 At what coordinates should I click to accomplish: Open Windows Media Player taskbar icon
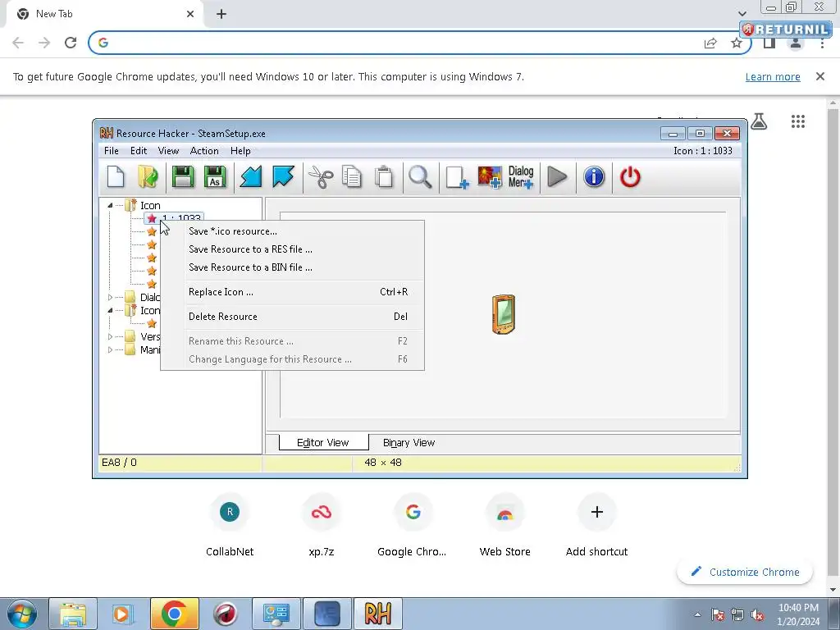[x=121, y=614]
